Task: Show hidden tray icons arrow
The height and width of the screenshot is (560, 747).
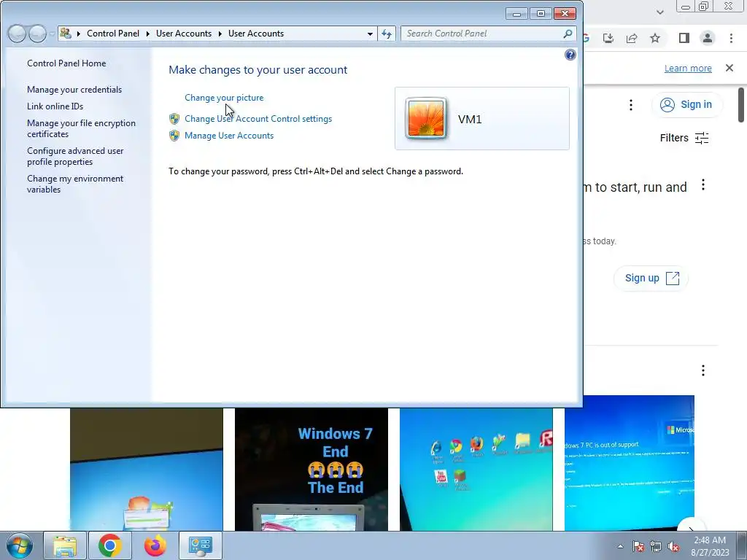Action: (x=620, y=546)
